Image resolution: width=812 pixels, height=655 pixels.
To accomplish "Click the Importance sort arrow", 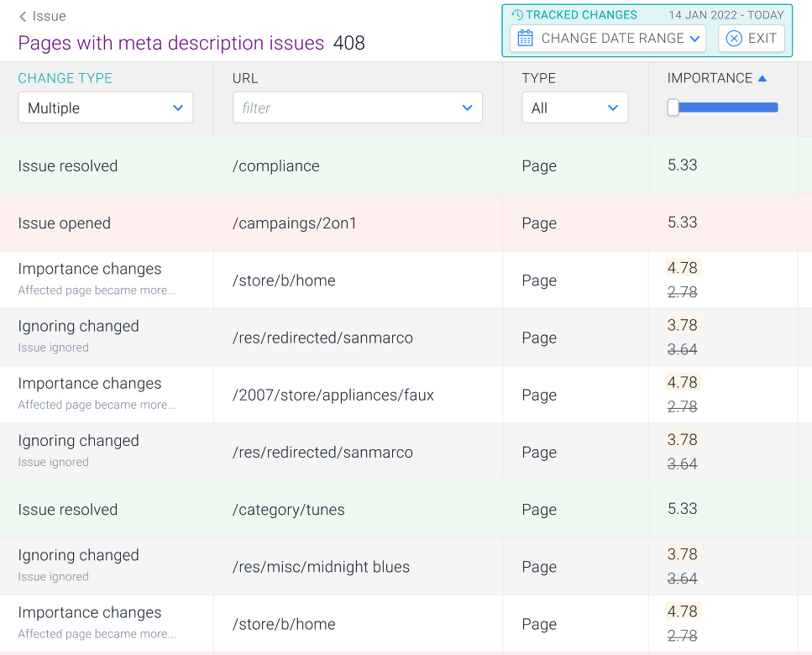I will tap(762, 78).
